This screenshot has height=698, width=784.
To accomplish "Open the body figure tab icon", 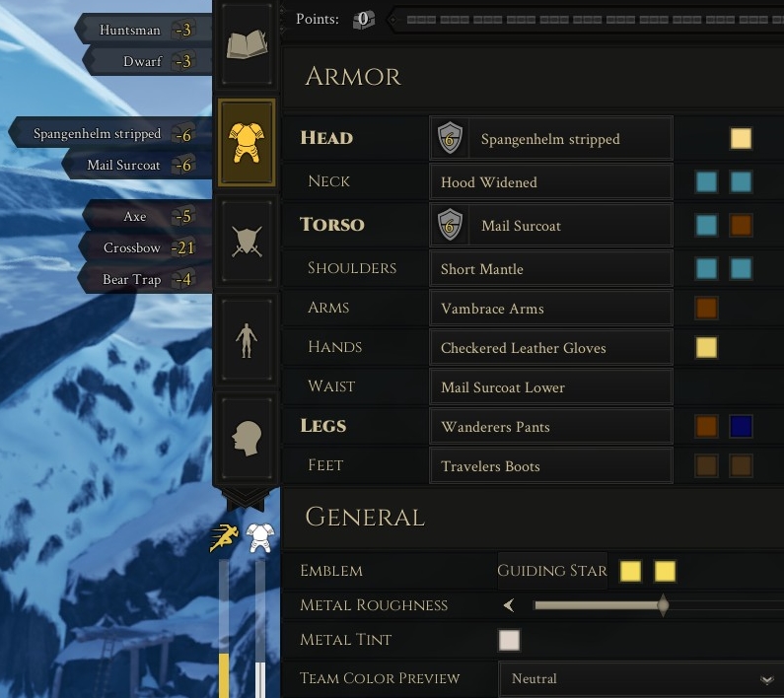I will coord(247,340).
